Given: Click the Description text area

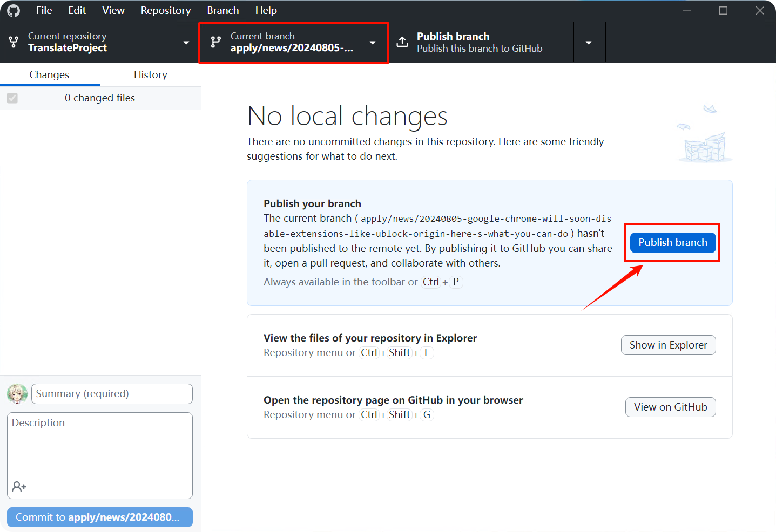Looking at the screenshot, I should click(x=100, y=455).
